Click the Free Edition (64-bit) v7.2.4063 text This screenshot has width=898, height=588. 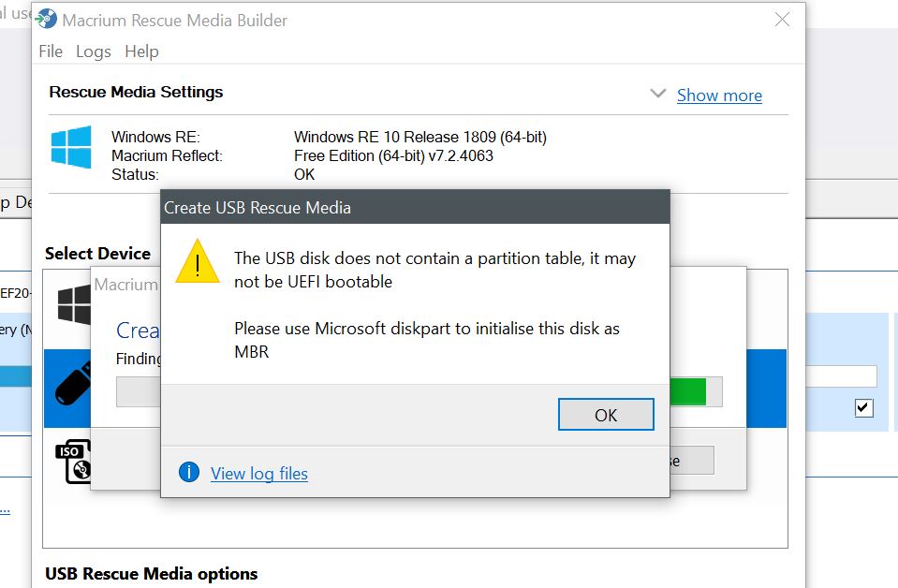coord(393,155)
